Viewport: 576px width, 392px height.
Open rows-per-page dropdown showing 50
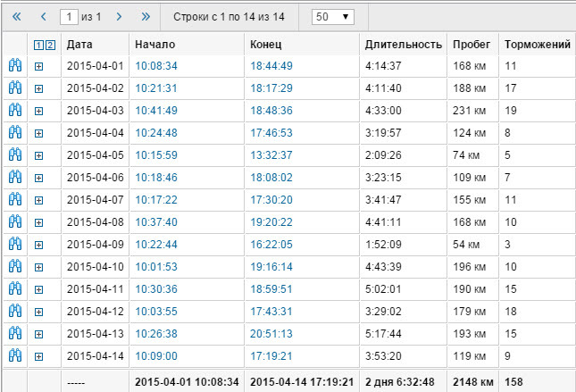click(332, 17)
